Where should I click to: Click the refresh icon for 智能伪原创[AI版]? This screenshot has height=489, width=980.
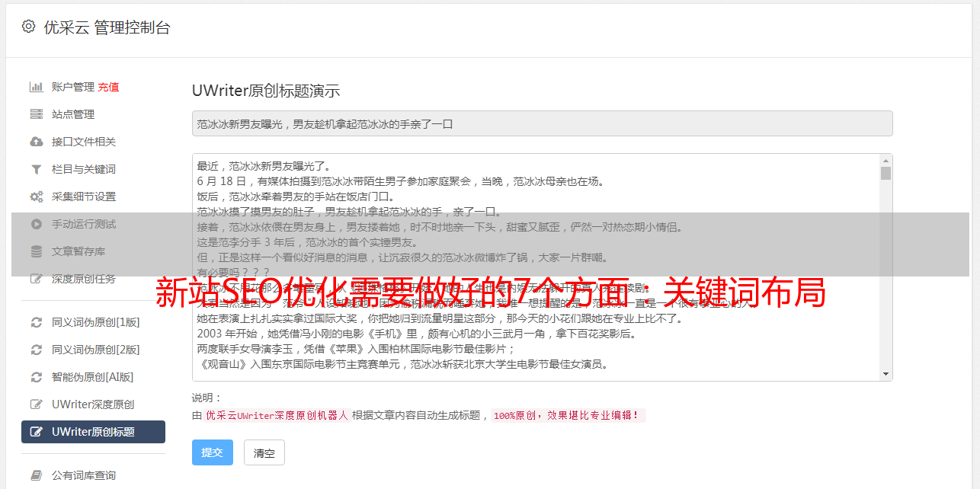[36, 377]
